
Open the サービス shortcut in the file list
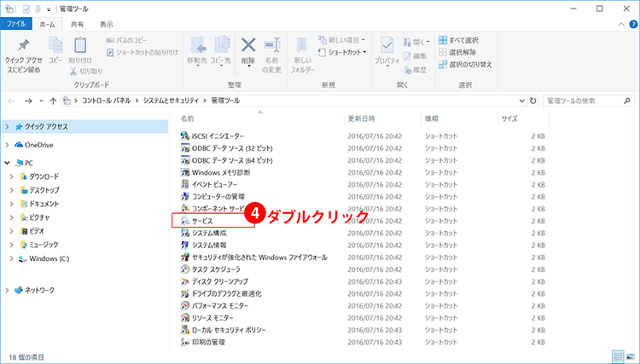click(202, 221)
